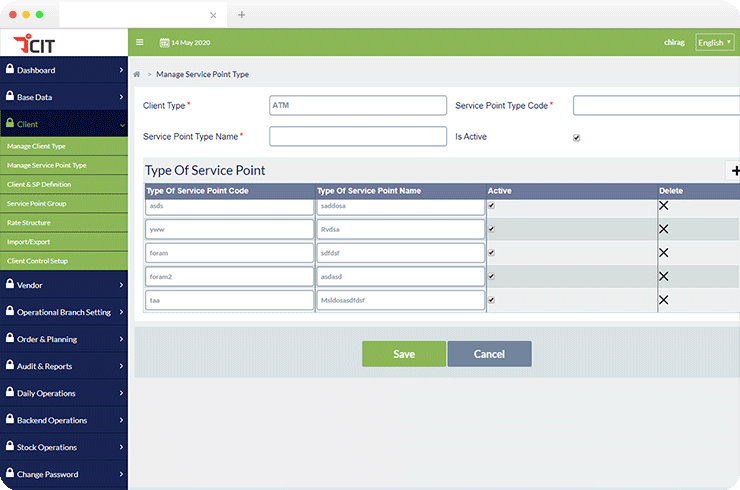Click the lock icon next to Stock Operations

coord(9,446)
